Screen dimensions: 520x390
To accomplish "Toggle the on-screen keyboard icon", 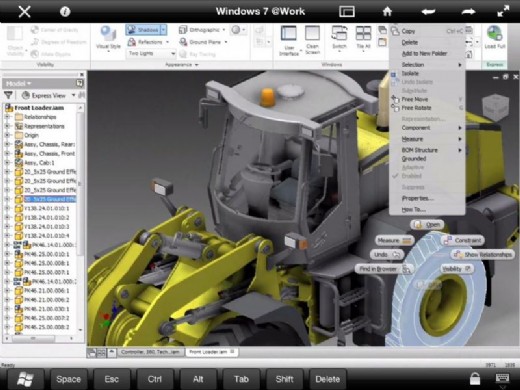I will tap(502, 379).
